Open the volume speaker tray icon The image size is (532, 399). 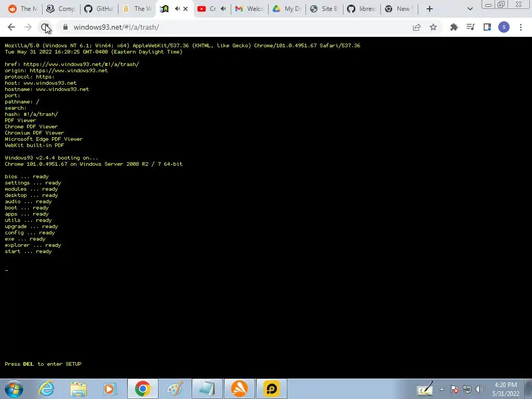tap(480, 389)
